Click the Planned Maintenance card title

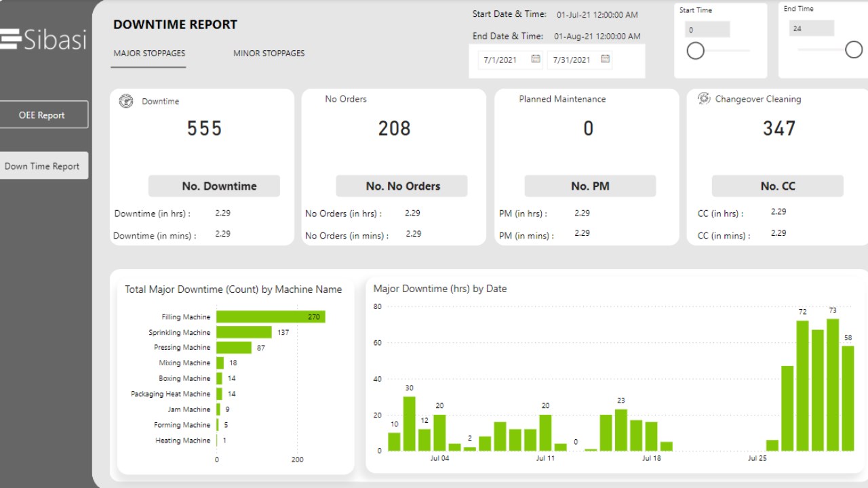(562, 99)
